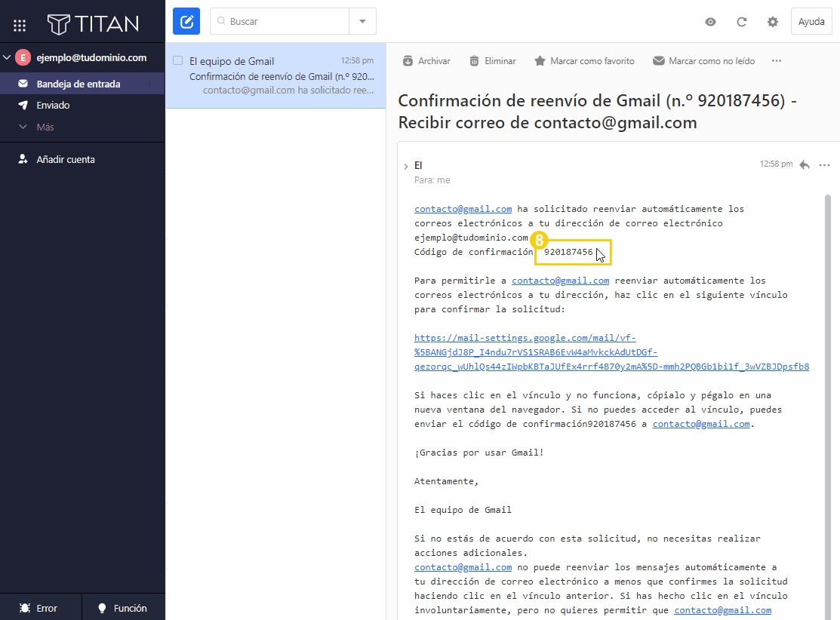This screenshot has height=620, width=840.
Task: Open the contacto@gmail.com link in the email
Action: pyautogui.click(x=463, y=208)
